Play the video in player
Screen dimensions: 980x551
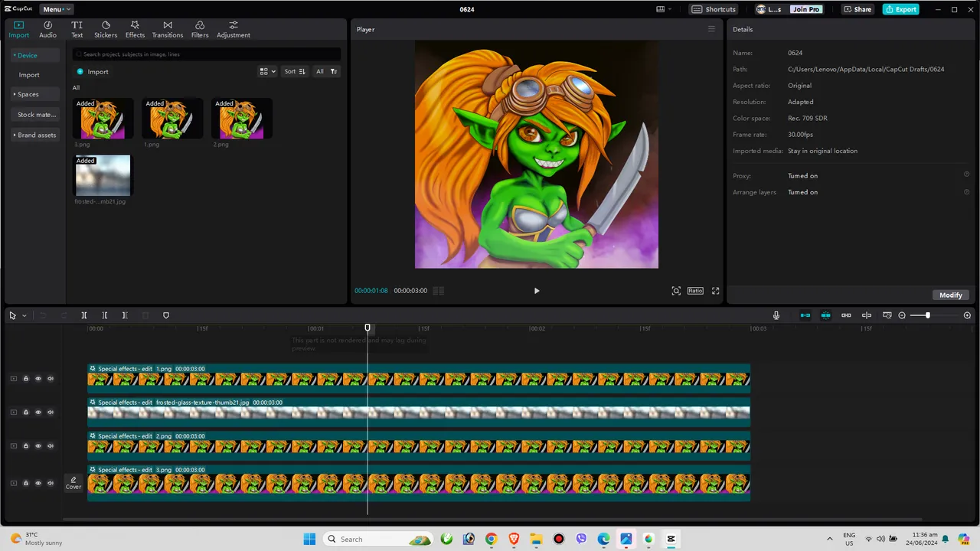tap(537, 291)
